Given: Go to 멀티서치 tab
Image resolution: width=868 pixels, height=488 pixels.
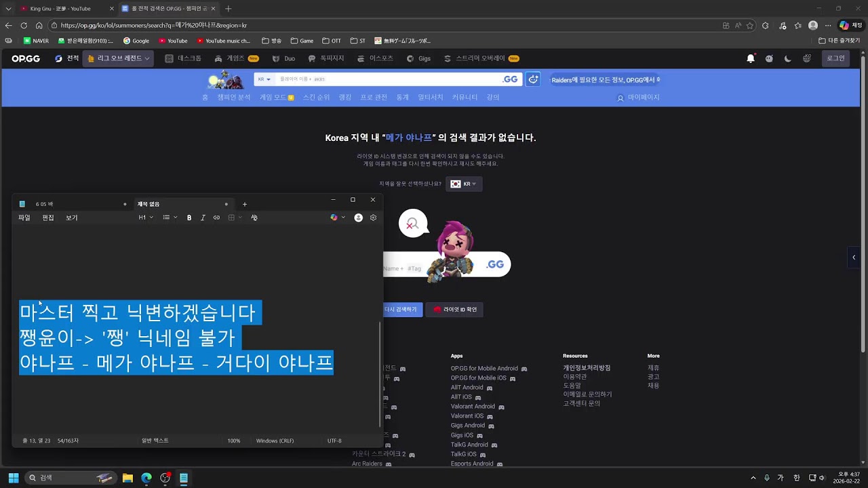Looking at the screenshot, I should tap(431, 98).
